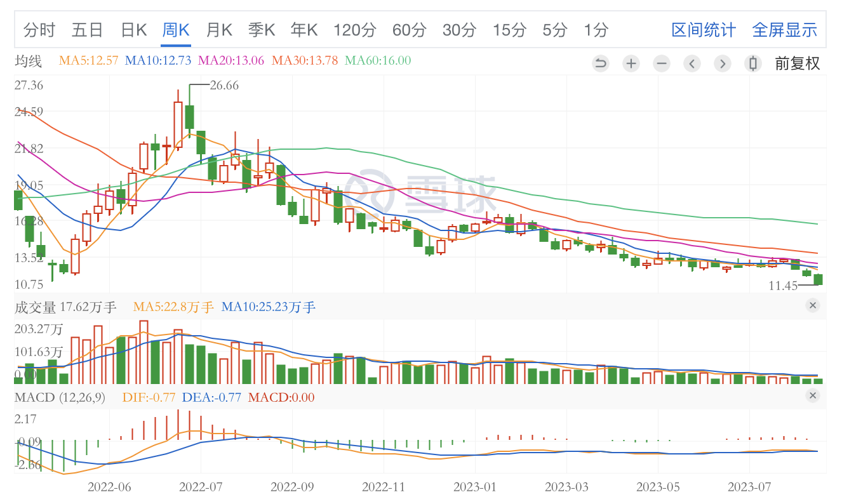Viewport: 842px width, 504px height.
Task: Click the 26.66 high price label
Action: coord(224,85)
